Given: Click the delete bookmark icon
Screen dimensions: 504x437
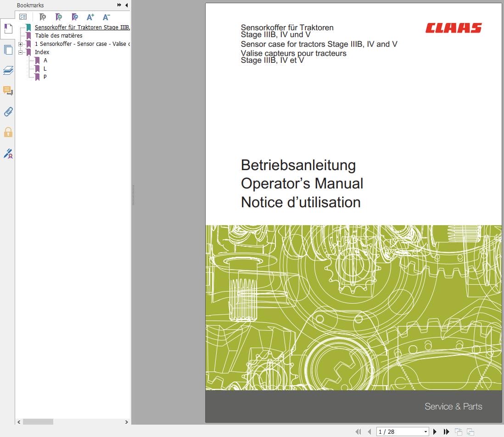Looking at the screenshot, I should pyautogui.click(x=42, y=17).
